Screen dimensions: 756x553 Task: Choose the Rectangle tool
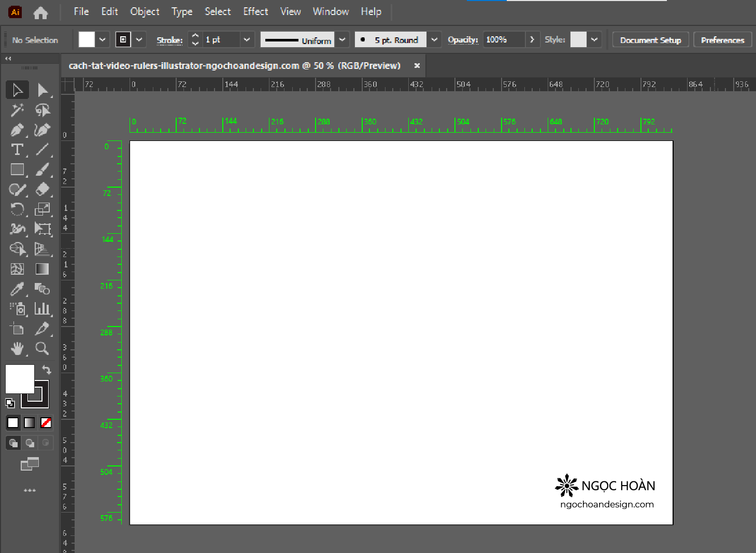tap(17, 169)
